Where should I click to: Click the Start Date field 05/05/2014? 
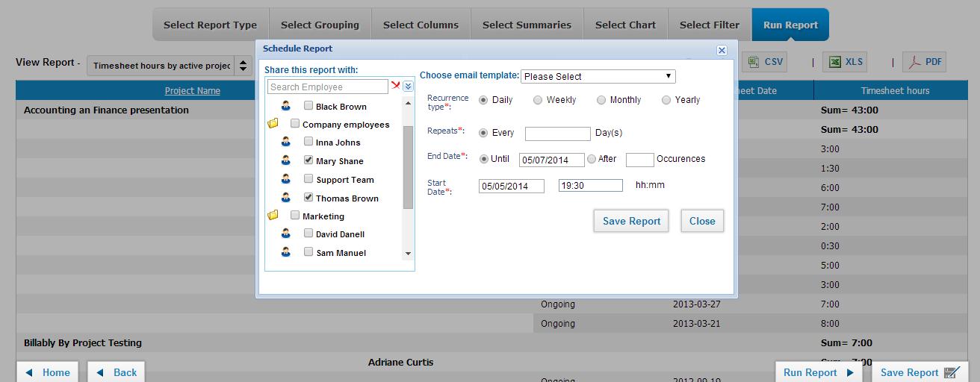point(512,186)
